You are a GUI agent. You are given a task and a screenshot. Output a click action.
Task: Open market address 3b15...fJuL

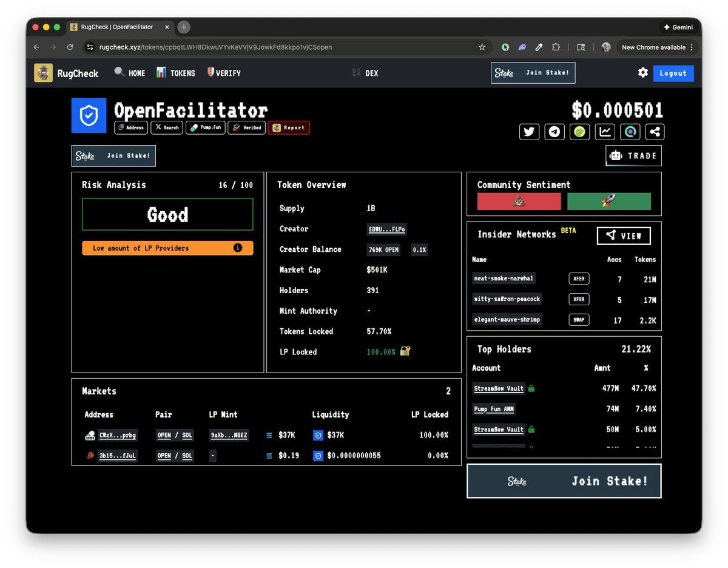point(118,455)
